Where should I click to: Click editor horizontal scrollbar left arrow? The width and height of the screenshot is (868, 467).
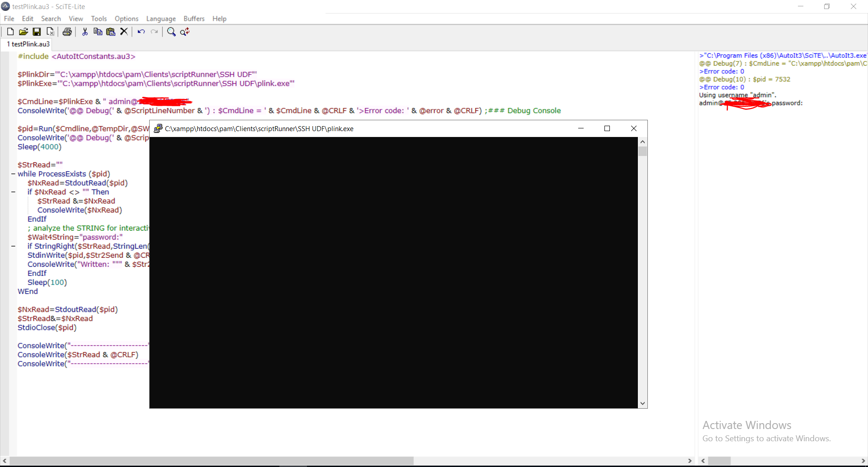point(5,461)
